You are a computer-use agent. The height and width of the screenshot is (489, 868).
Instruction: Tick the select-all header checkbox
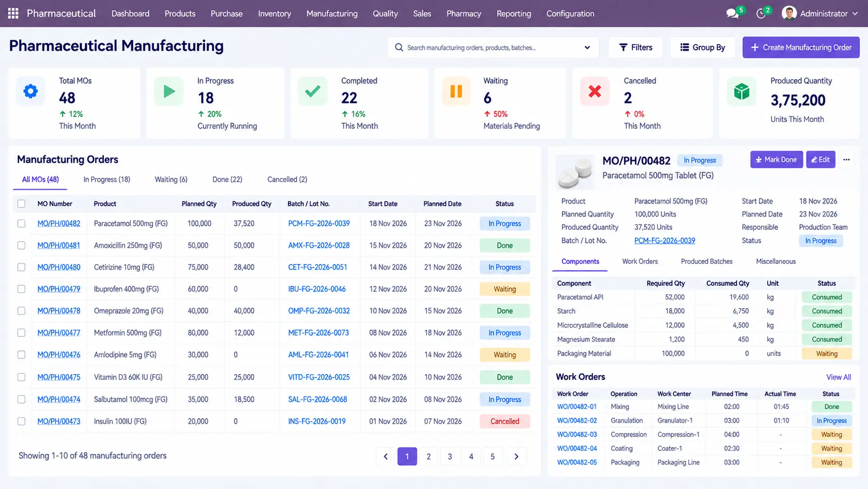[21, 204]
